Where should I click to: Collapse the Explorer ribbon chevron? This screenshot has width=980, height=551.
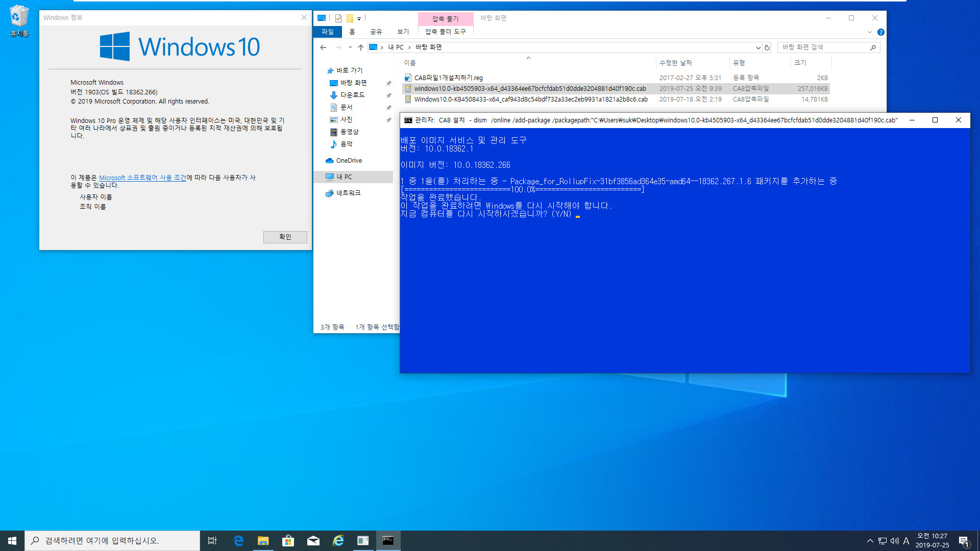click(870, 32)
